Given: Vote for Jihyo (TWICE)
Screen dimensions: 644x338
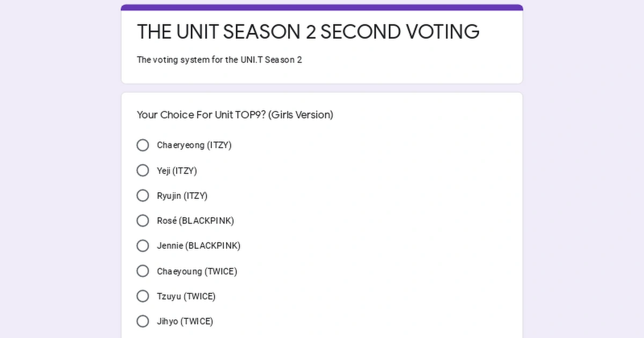Looking at the screenshot, I should pyautogui.click(x=143, y=321).
